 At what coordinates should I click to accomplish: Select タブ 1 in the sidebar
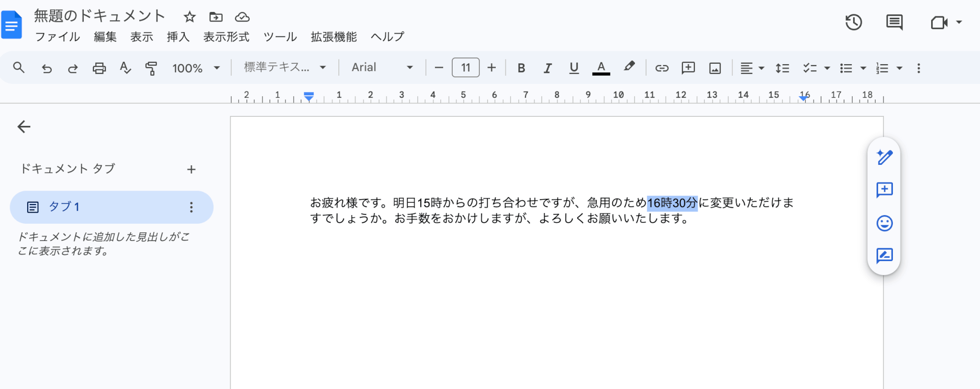pyautogui.click(x=111, y=207)
